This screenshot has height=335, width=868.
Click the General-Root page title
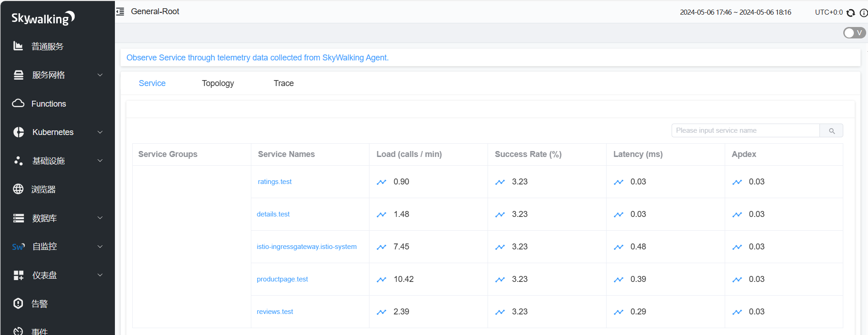pyautogui.click(x=155, y=11)
